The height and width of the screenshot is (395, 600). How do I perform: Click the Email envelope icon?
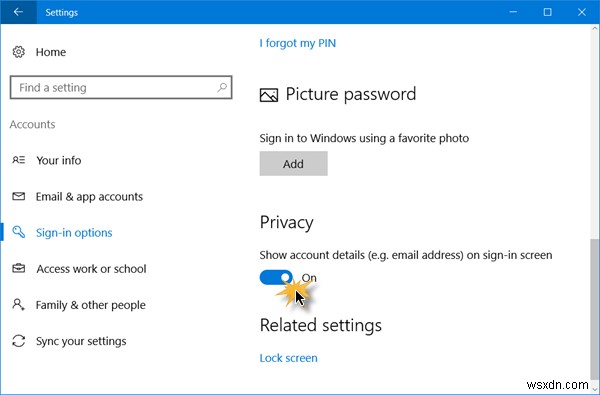click(x=18, y=196)
